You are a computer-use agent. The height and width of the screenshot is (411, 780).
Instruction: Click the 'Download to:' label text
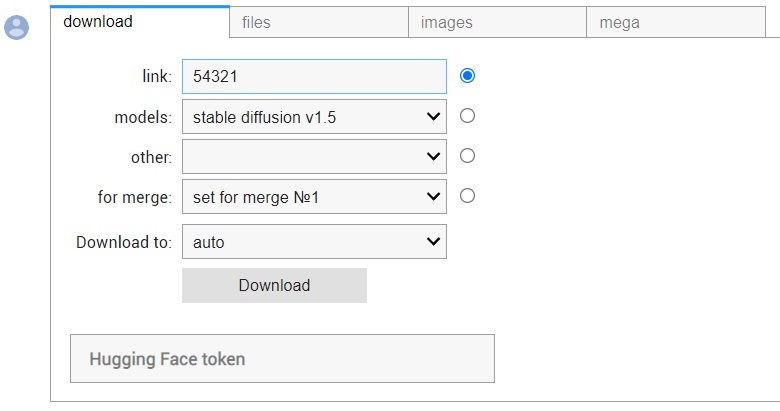pos(124,242)
